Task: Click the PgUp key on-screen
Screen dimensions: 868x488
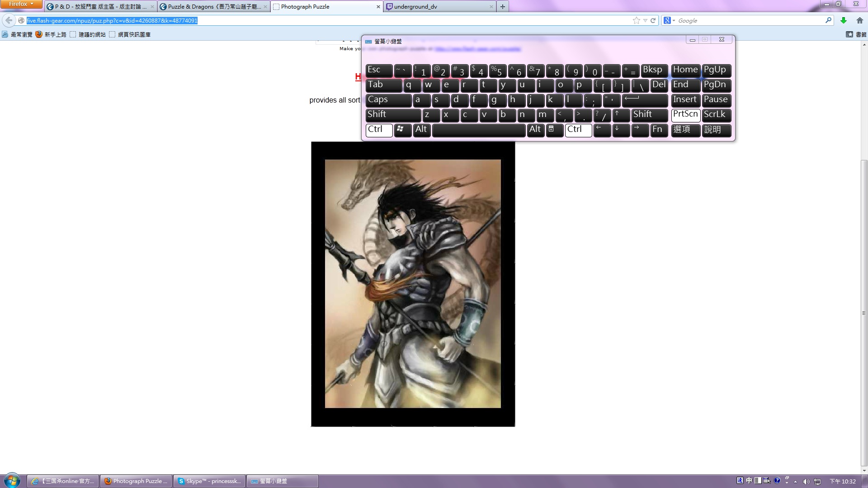Action: [716, 70]
